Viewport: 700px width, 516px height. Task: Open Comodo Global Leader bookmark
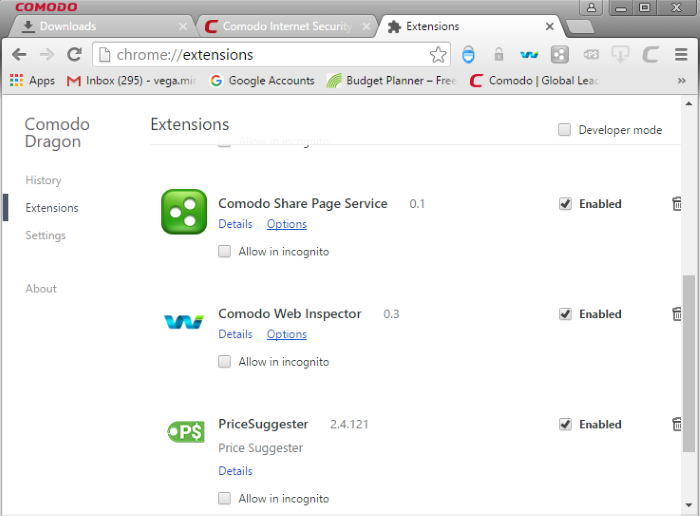click(x=534, y=80)
